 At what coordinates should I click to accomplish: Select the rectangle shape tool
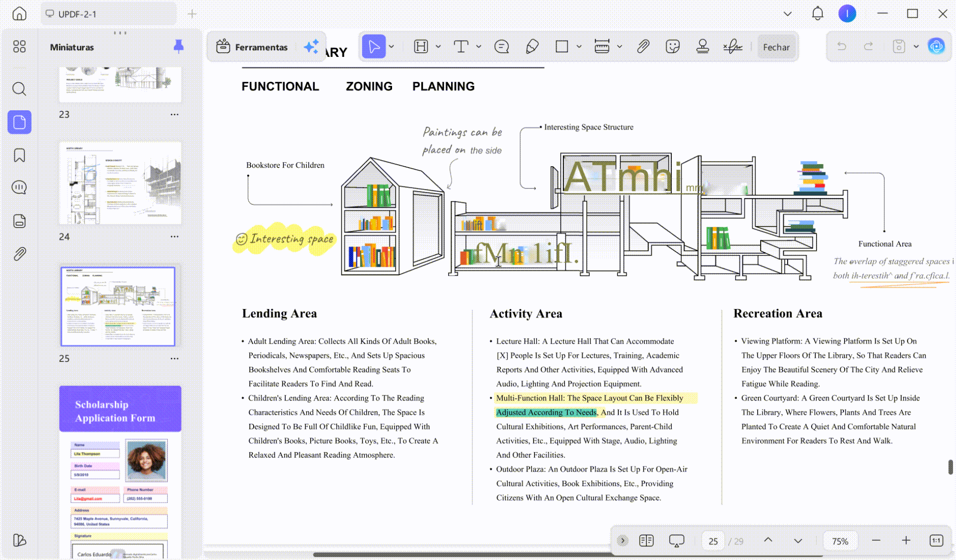(x=562, y=47)
